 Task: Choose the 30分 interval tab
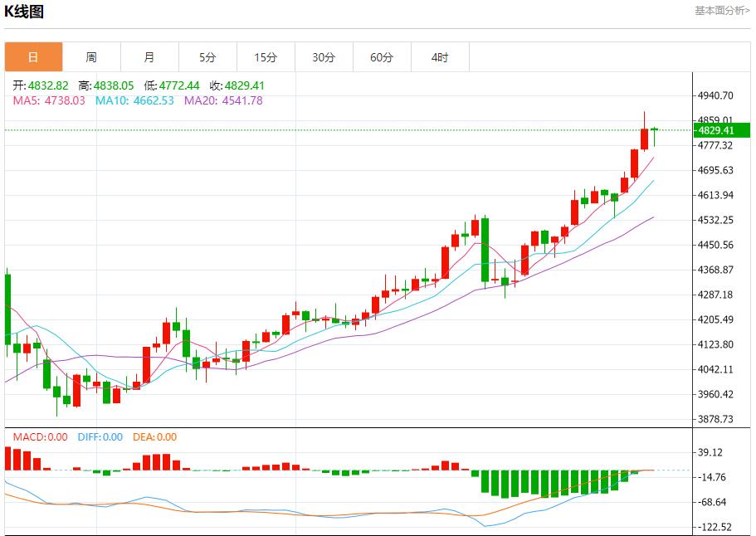(x=324, y=57)
